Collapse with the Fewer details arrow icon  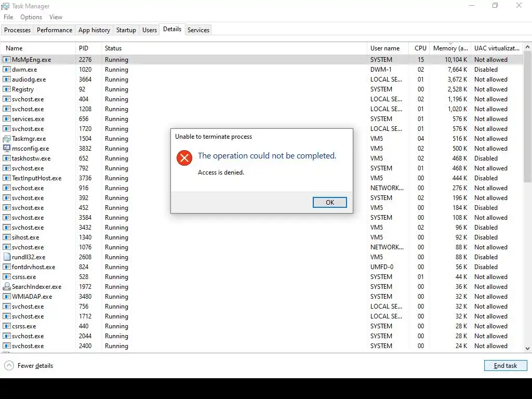[x=9, y=365]
